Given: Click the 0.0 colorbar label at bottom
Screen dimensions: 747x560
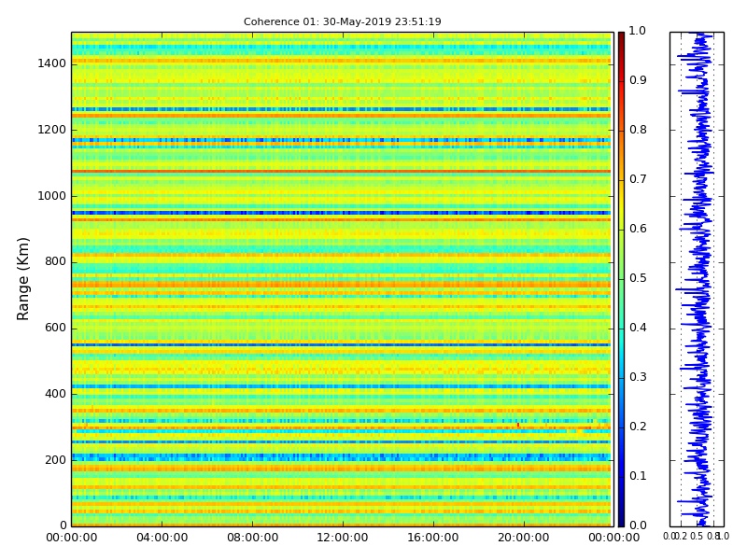Looking at the screenshot, I should [x=638, y=525].
